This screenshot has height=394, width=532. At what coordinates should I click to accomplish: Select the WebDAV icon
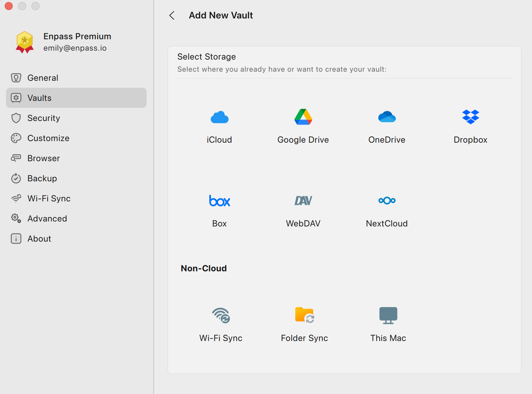tap(303, 201)
